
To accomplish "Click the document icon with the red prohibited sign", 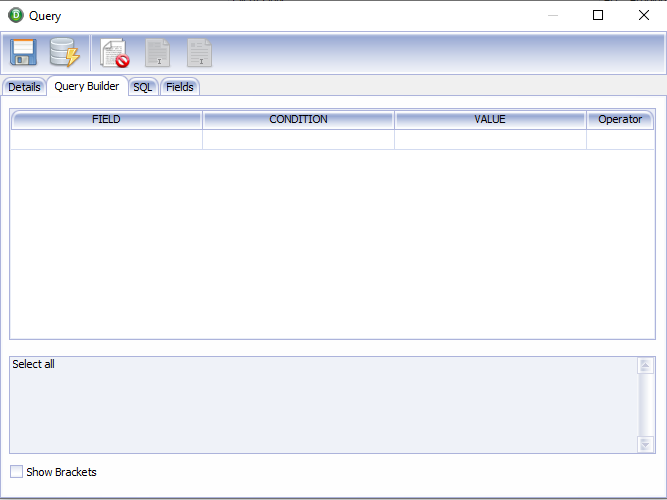I will pos(115,53).
